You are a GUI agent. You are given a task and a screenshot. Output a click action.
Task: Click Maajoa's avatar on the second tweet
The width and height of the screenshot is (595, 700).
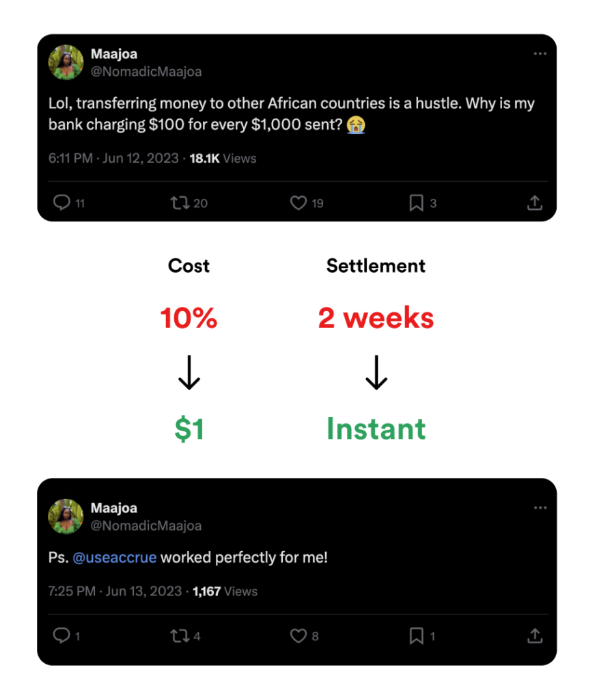66,516
